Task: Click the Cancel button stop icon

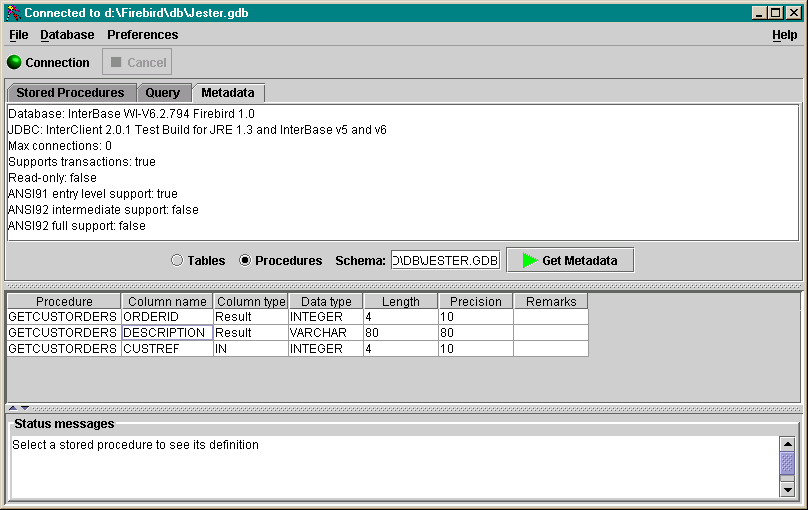Action: click(x=116, y=62)
